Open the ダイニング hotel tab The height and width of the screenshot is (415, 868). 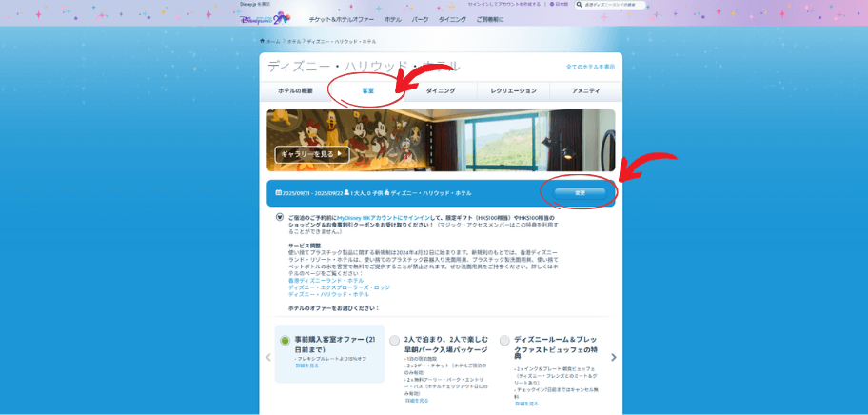(441, 90)
